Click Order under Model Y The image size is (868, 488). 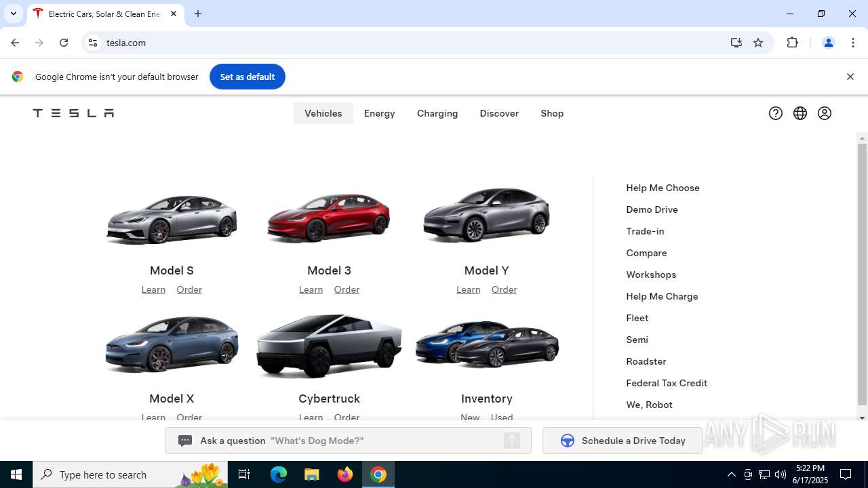pos(504,289)
